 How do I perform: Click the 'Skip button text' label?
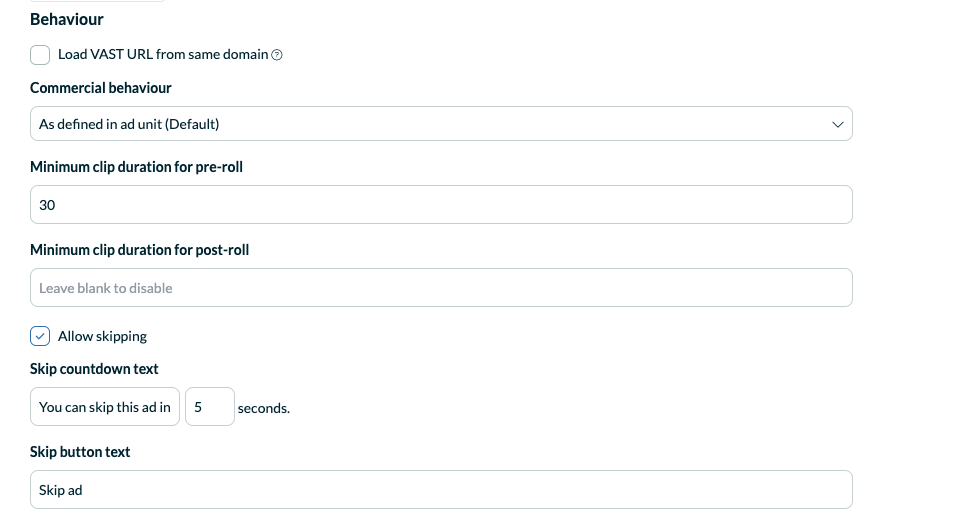tap(80, 452)
